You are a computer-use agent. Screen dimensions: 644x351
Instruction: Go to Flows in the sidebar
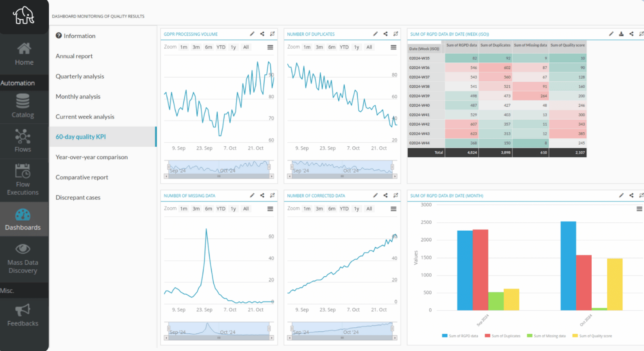[23, 141]
